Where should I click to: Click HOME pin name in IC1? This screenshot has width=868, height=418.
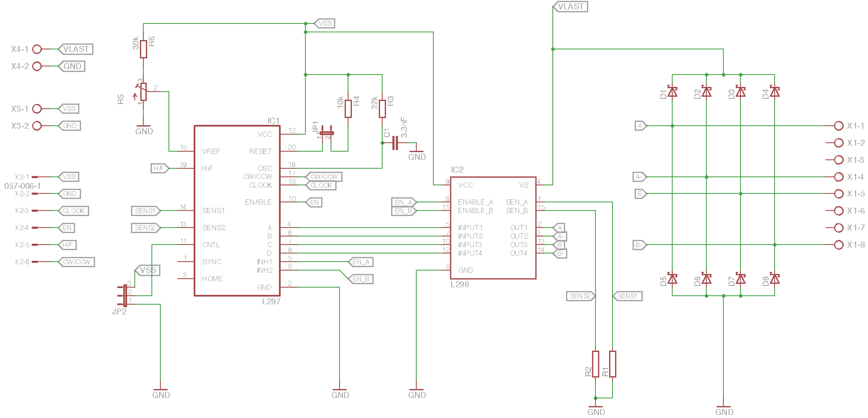212,279
